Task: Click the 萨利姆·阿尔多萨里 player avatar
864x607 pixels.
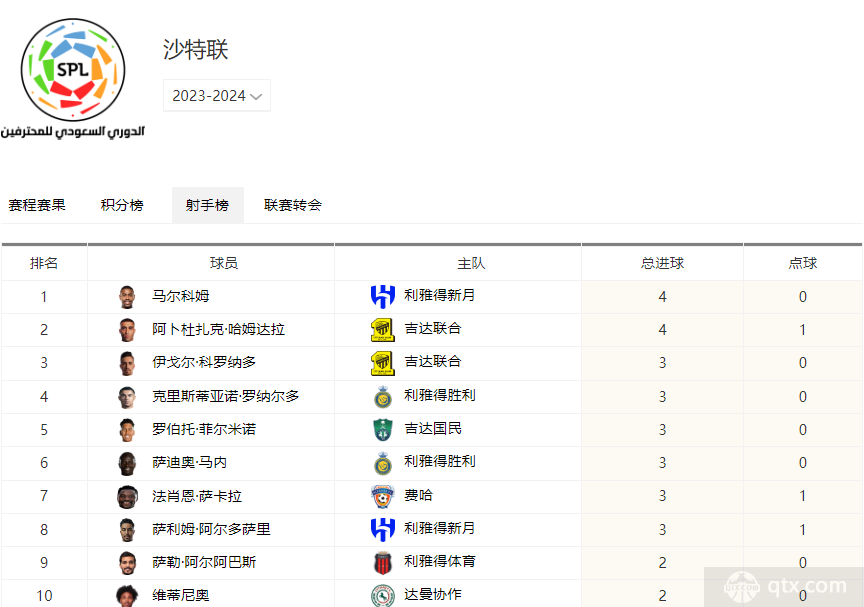Action: point(127,529)
